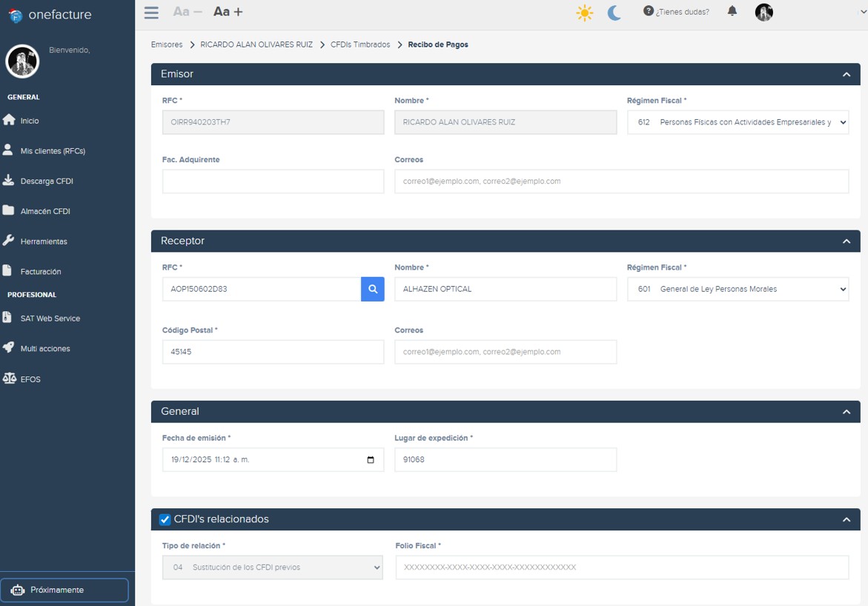Screen dimensions: 868x606
Task: Open the notifications bell
Action: click(x=732, y=11)
